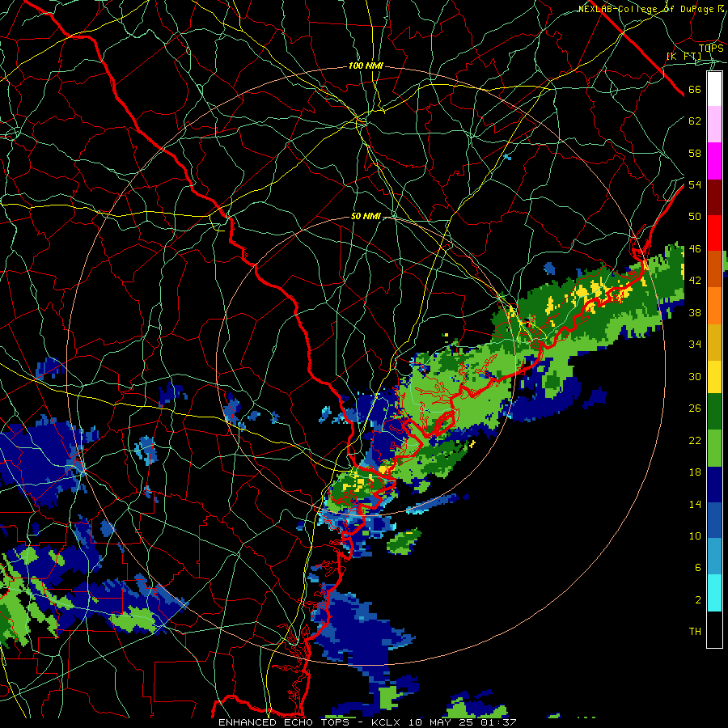Click the Enhanced Echo Tops KCLX timestamp caption
Screen dimensions: 728x728
367,722
